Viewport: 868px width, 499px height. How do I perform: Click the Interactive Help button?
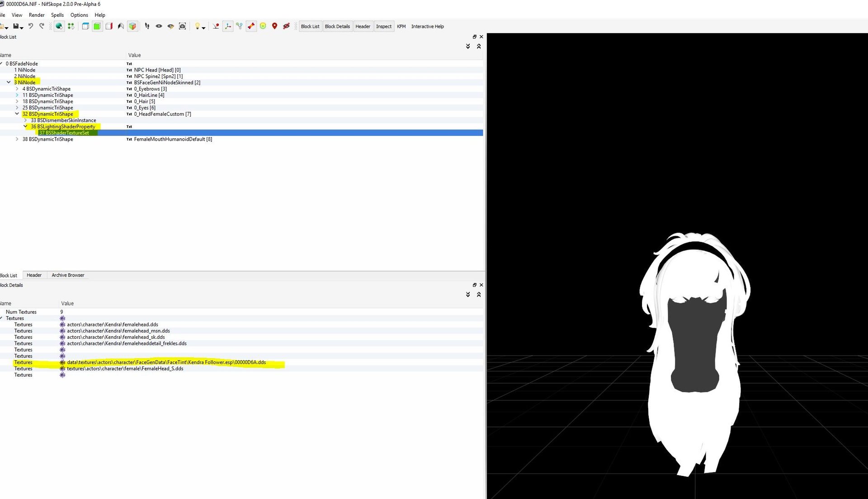pyautogui.click(x=427, y=26)
